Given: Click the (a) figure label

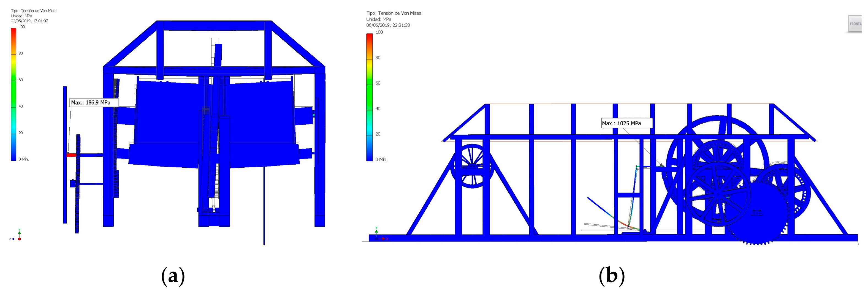Looking at the screenshot, I should (173, 276).
